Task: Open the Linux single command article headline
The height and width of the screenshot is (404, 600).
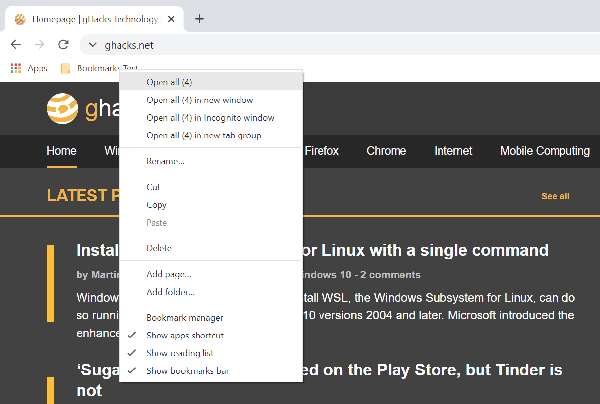Action: tap(425, 250)
